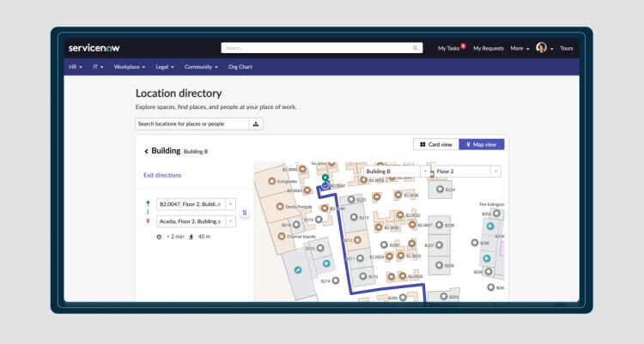This screenshot has width=644, height=344.
Task: Open the Org Chart menu item
Action: [240, 66]
